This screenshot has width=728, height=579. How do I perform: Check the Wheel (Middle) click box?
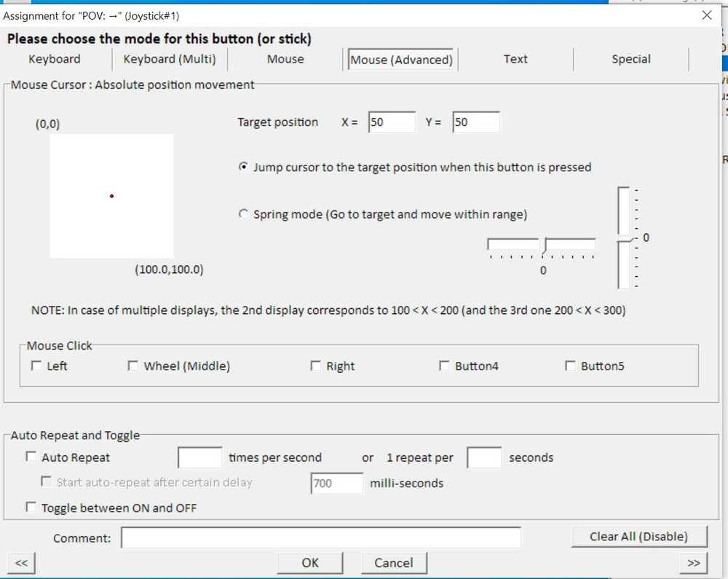(132, 366)
